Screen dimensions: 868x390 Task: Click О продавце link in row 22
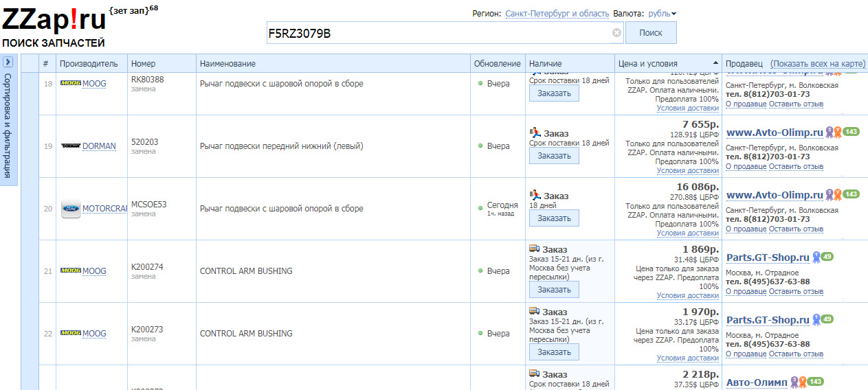(746, 354)
